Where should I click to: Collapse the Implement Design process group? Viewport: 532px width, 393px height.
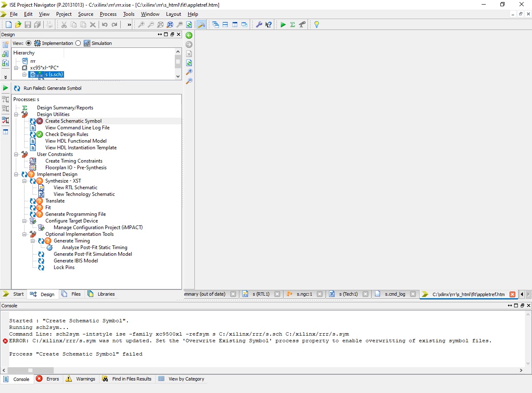click(16, 174)
